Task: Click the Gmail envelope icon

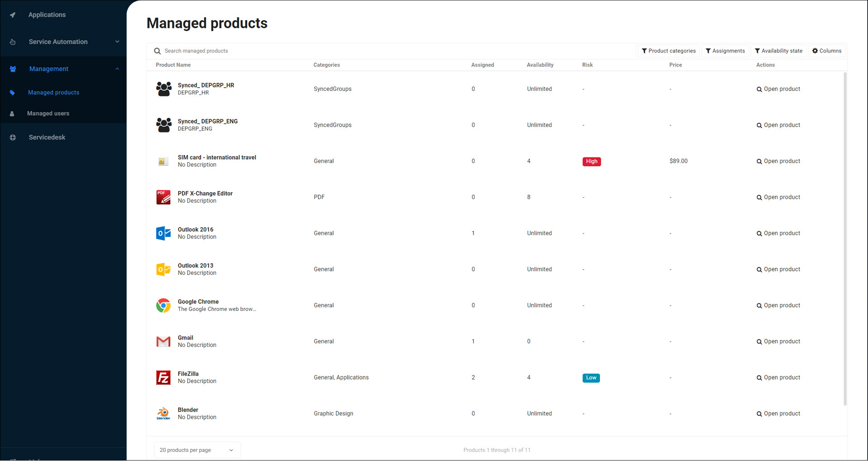Action: click(x=163, y=342)
